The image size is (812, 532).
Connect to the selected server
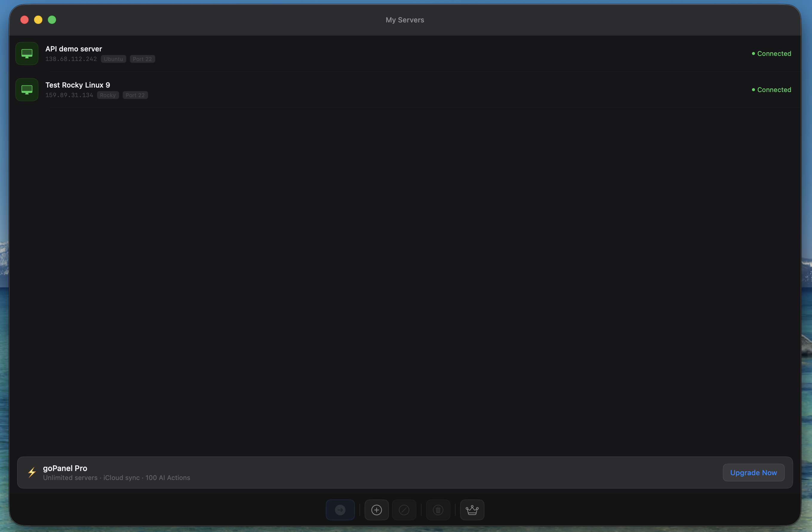coord(340,510)
